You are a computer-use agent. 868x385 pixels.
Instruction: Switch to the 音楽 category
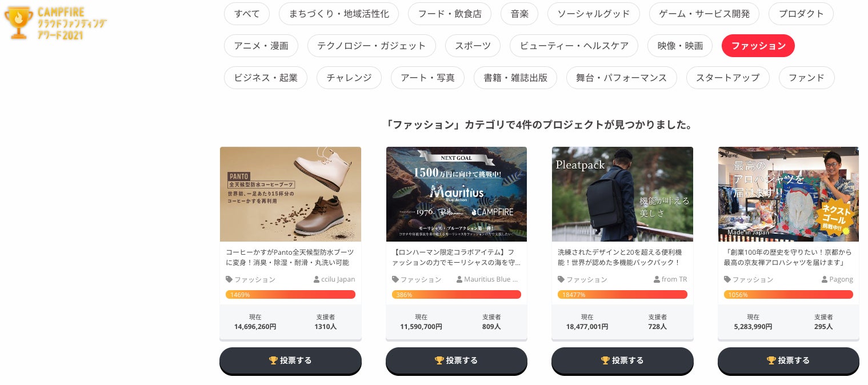519,14
